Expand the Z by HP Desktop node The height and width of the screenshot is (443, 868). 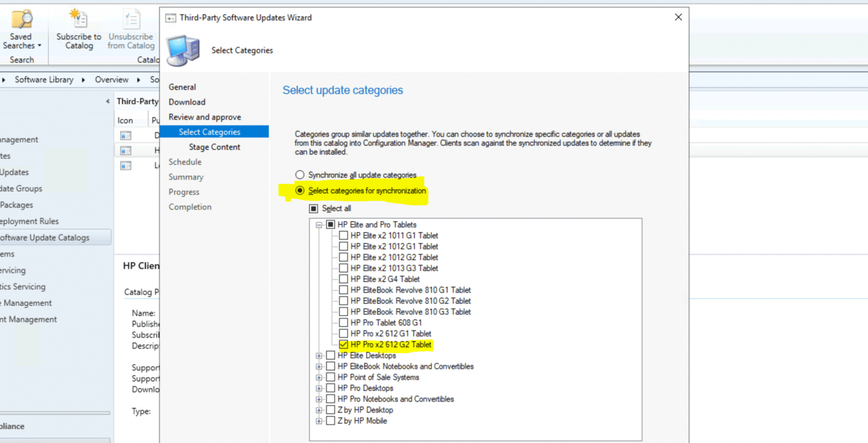click(x=319, y=410)
